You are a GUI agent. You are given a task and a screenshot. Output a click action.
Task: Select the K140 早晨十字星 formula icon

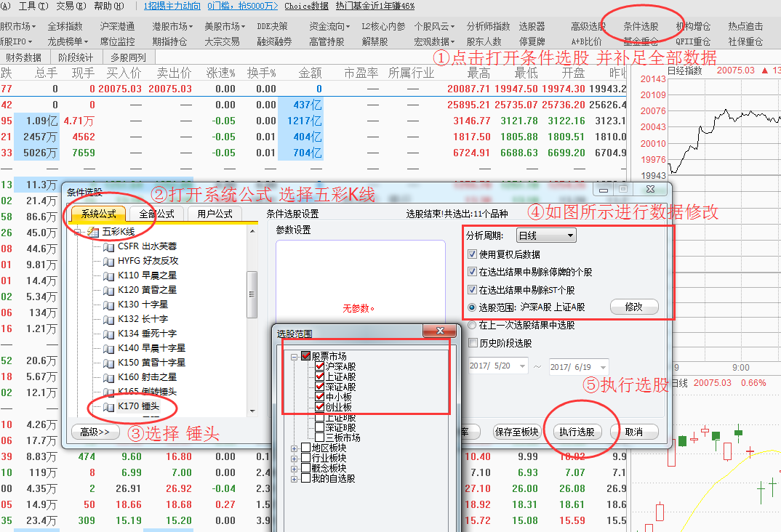coord(108,348)
